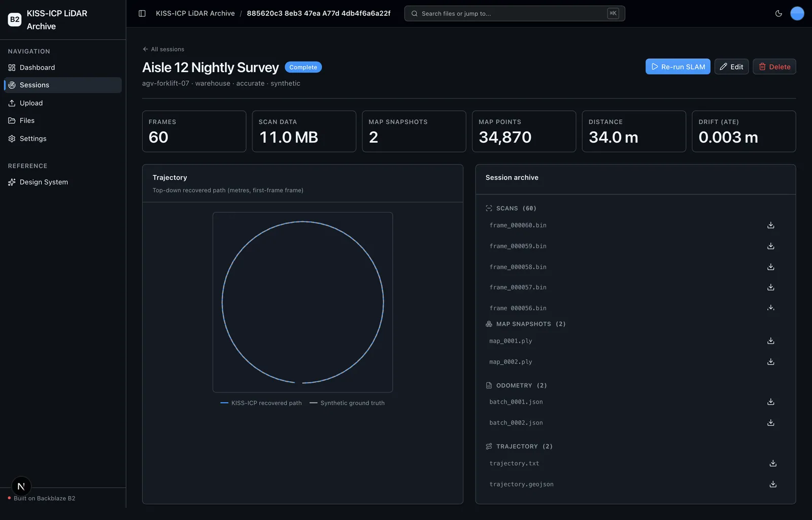Click the B2 logo badge
Viewport: 812px width, 520px height.
tap(15, 19)
